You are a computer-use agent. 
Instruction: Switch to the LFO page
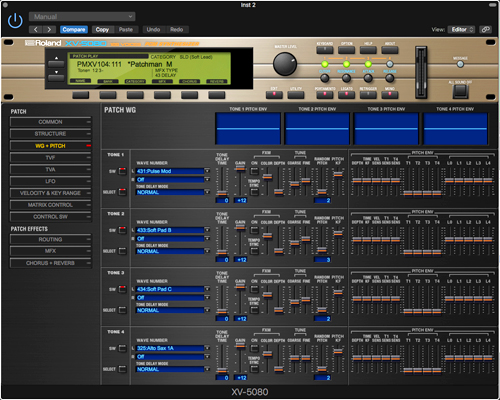click(x=50, y=181)
